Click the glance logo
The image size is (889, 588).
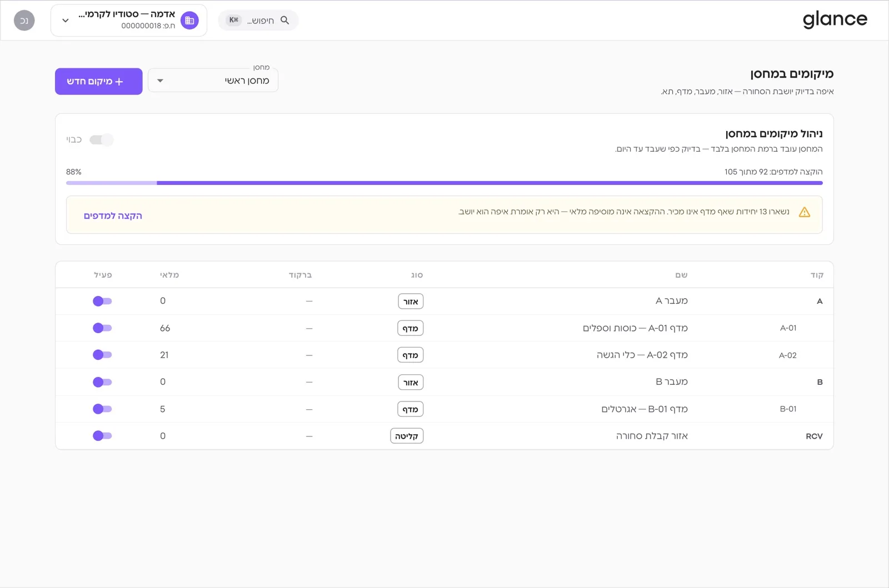coord(835,20)
